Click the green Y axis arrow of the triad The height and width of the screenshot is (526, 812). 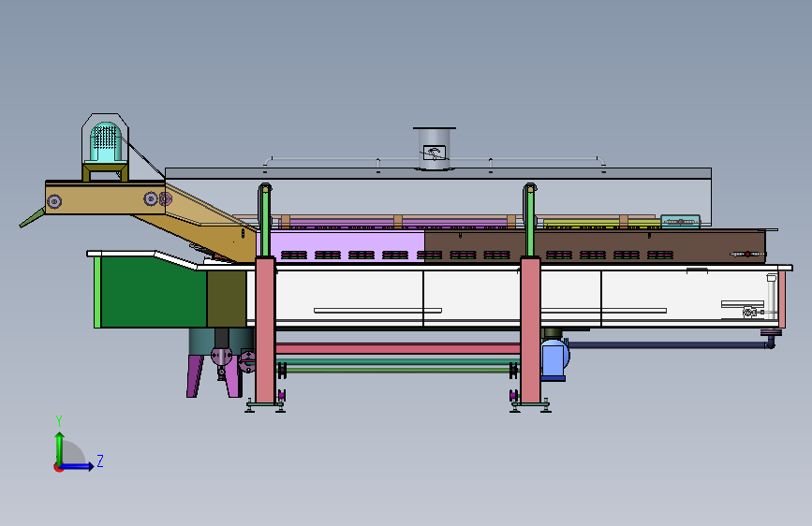coord(60,448)
